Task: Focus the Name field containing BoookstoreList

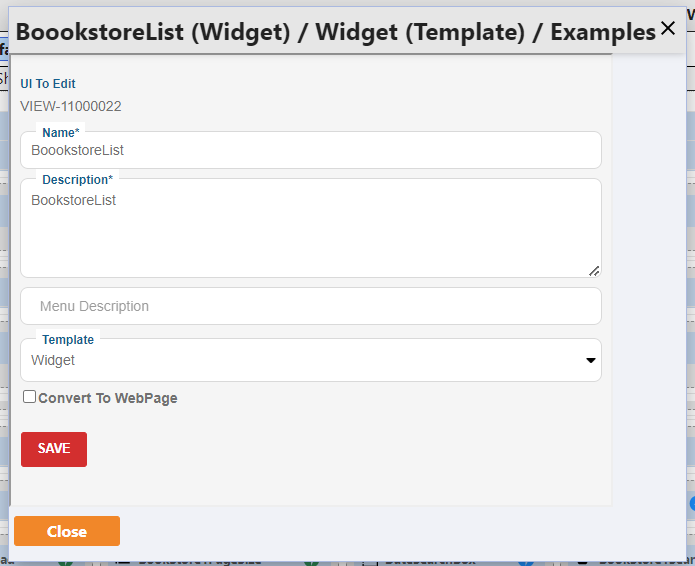Action: pyautogui.click(x=311, y=150)
